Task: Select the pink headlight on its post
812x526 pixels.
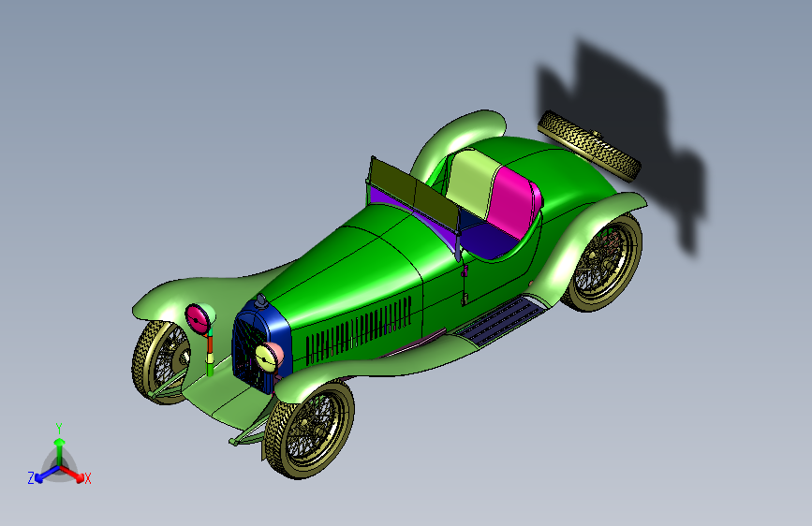Action: pyautogui.click(x=198, y=318)
